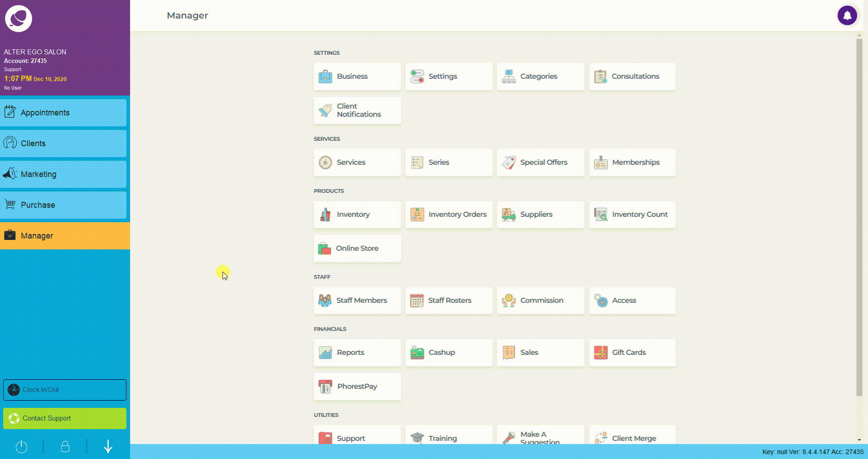The height and width of the screenshot is (459, 868).
Task: Click the Account: 27435 text
Action: (x=25, y=61)
